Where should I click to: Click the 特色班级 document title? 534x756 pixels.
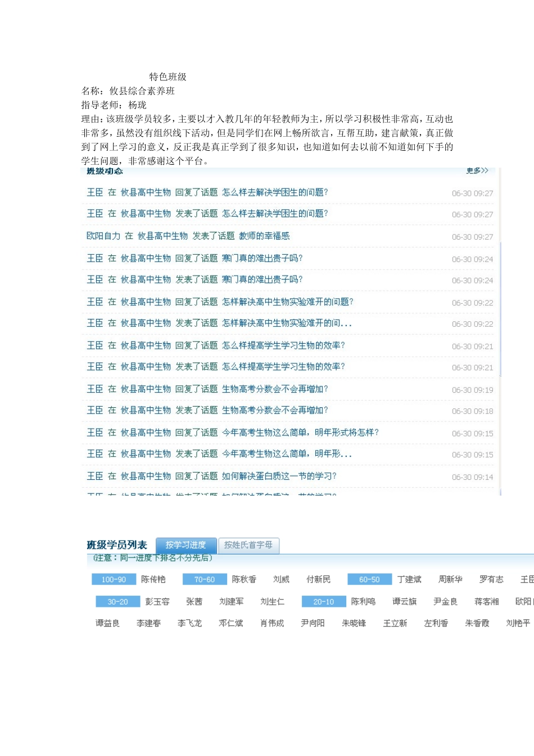[x=168, y=77]
